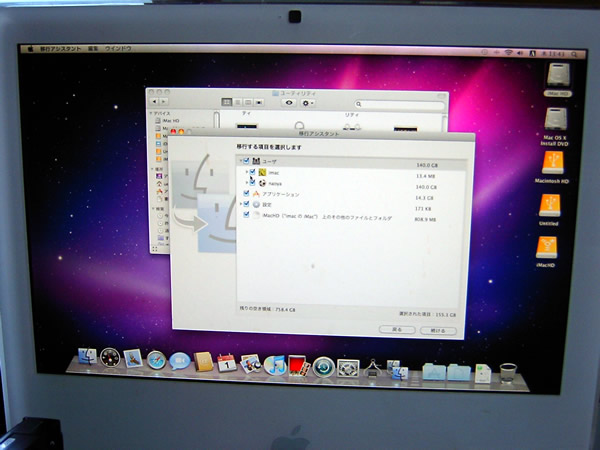Click the 続ける button
Image resolution: width=600 pixels, height=450 pixels.
438,331
